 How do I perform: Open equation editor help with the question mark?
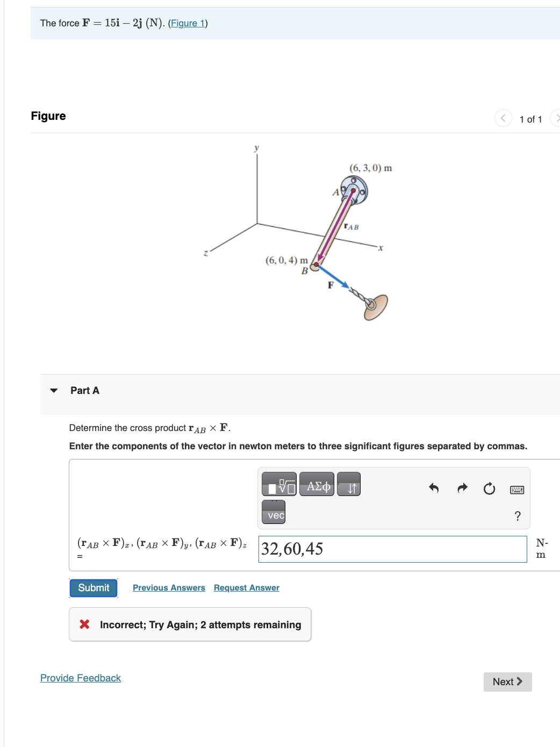point(517,515)
